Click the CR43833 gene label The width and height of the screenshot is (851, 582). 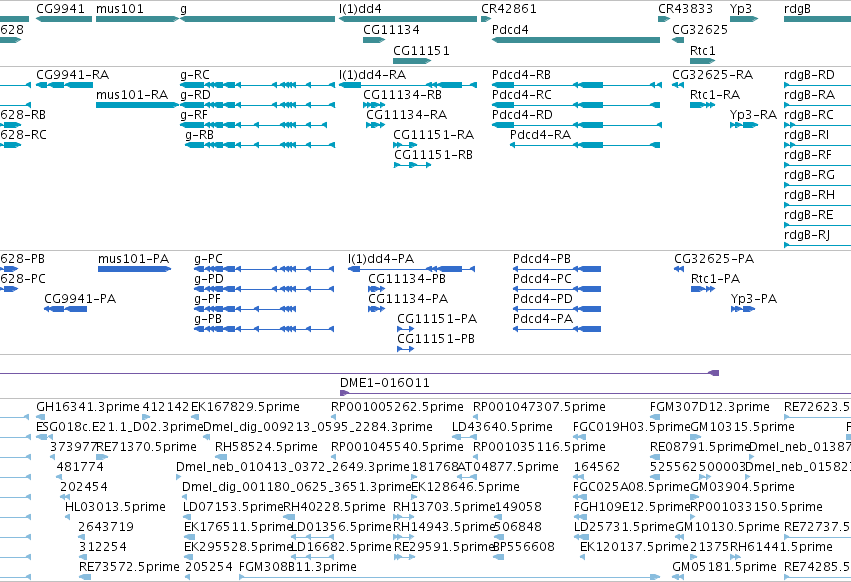(685, 9)
